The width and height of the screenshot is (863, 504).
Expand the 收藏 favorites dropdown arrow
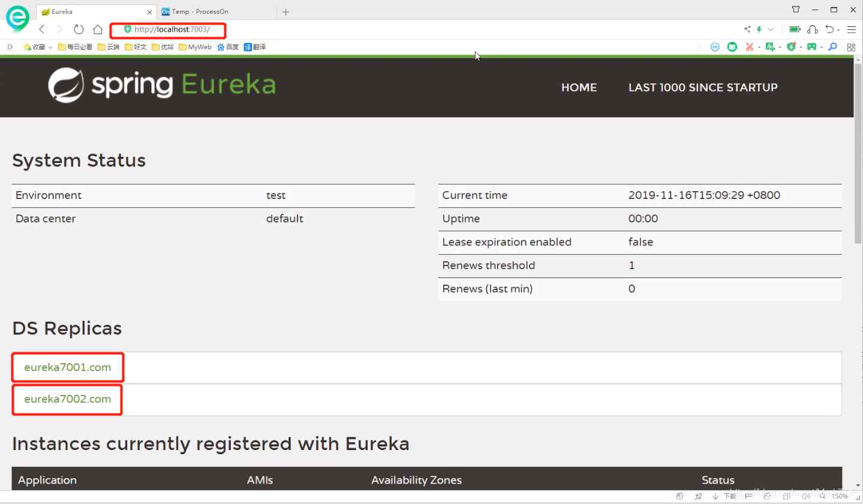pyautogui.click(x=50, y=47)
